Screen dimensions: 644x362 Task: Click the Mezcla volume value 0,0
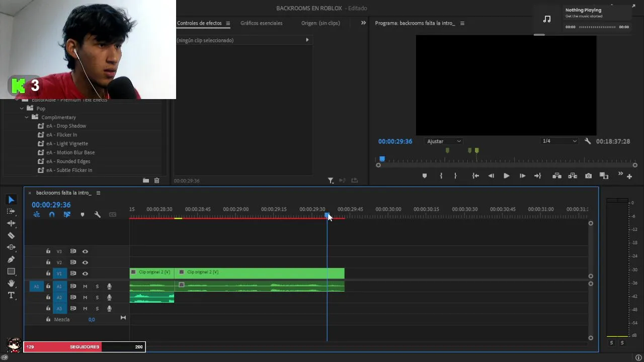(x=92, y=320)
